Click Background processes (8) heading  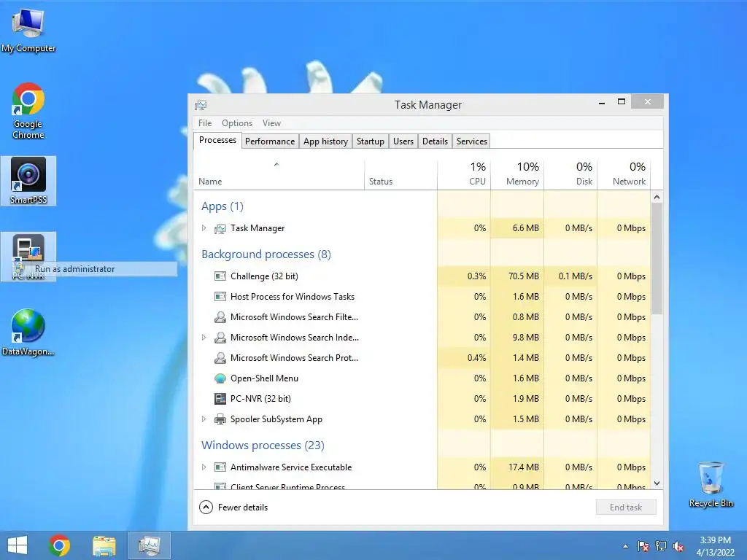point(266,254)
